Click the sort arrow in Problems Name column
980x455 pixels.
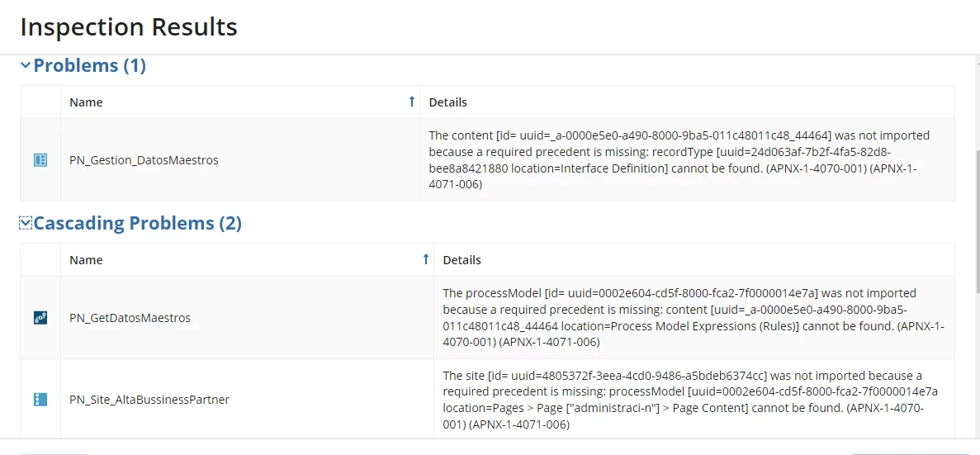[411, 102]
